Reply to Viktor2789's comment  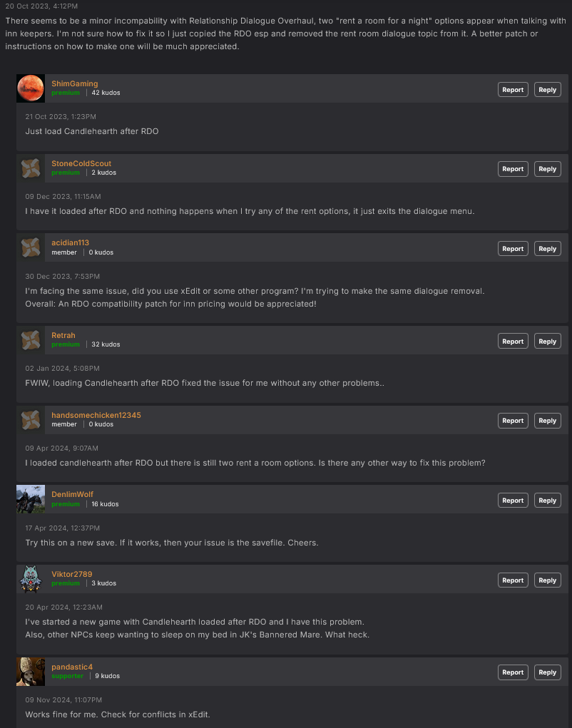[x=547, y=580]
